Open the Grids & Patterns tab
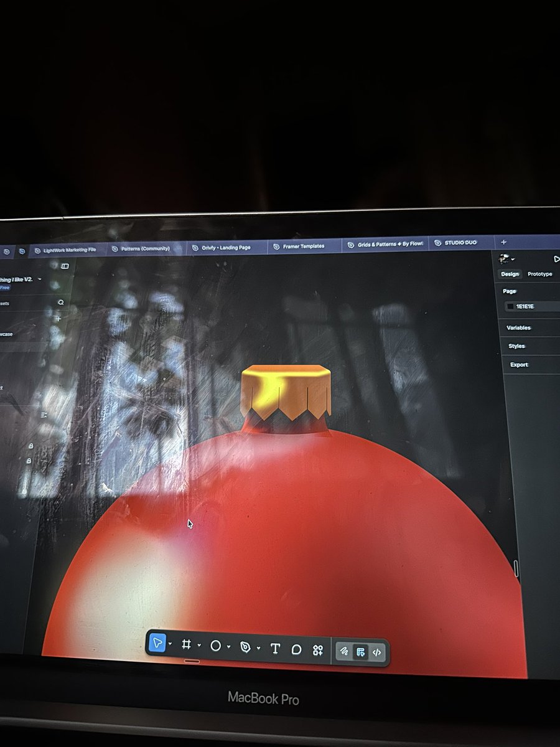 point(385,245)
